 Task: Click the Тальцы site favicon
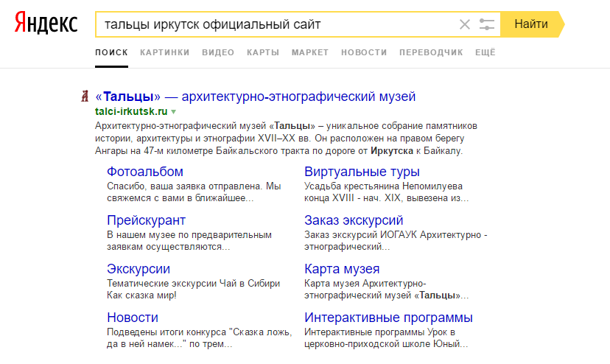(x=85, y=97)
